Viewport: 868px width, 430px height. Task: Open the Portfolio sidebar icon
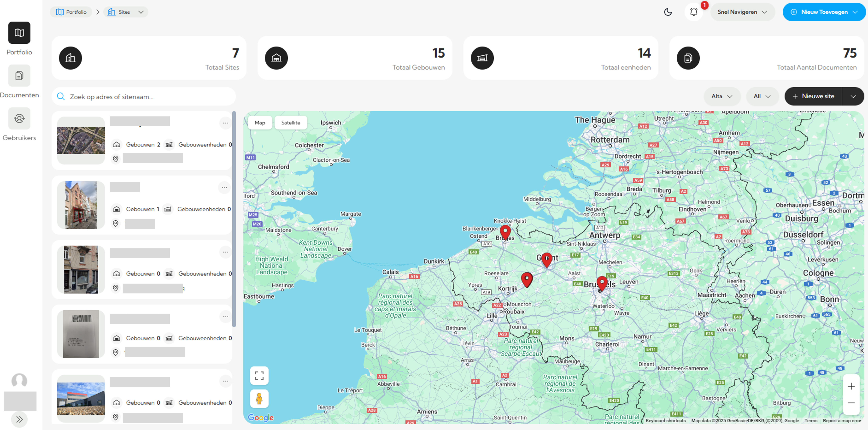click(x=19, y=33)
